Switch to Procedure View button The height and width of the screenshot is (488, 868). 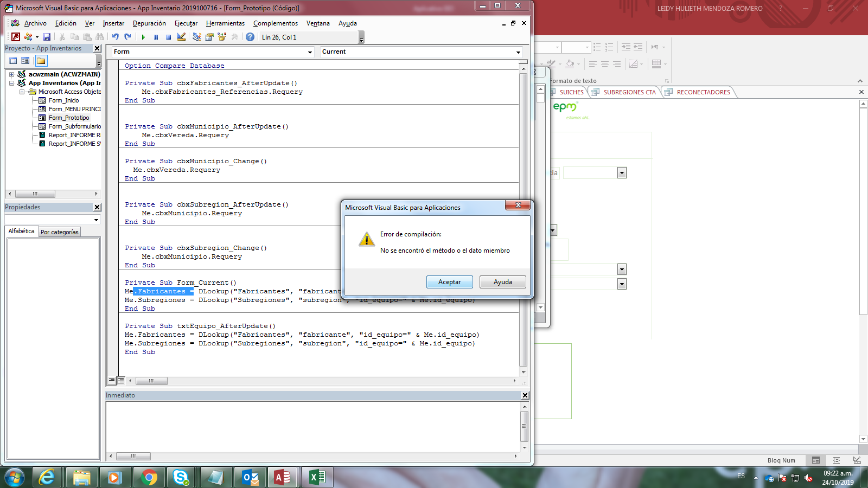112,381
